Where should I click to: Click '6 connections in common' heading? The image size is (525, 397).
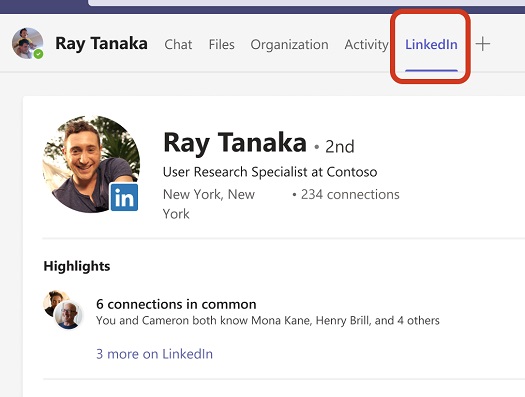176,304
